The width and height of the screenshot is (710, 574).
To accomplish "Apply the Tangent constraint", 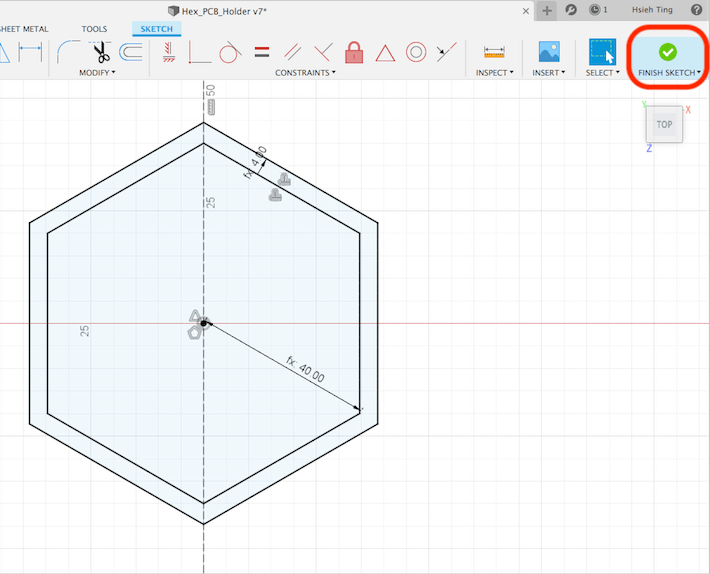I will click(230, 52).
